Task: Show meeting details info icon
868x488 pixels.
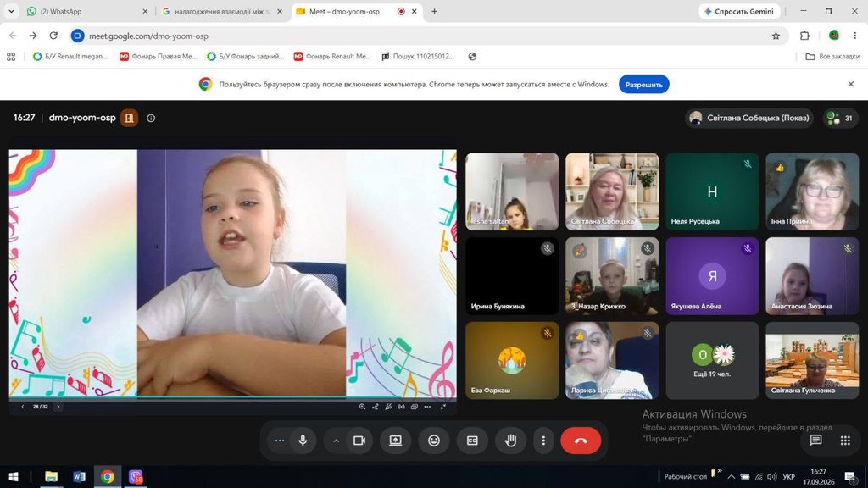Action: [x=151, y=118]
